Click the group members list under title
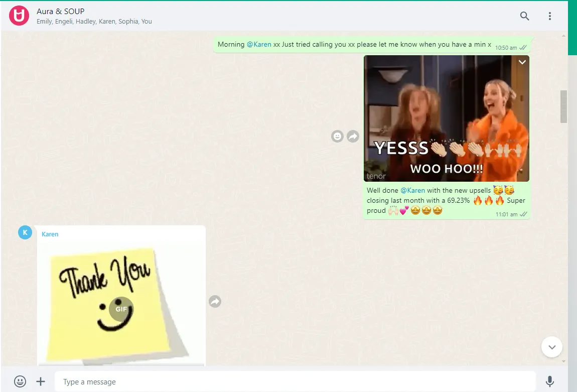 94,22
